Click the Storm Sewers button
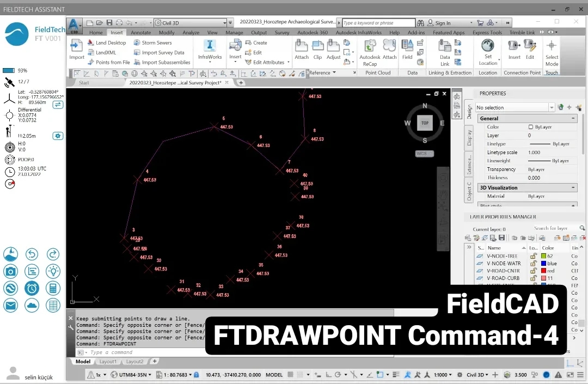This screenshot has height=384, width=588. click(x=152, y=42)
